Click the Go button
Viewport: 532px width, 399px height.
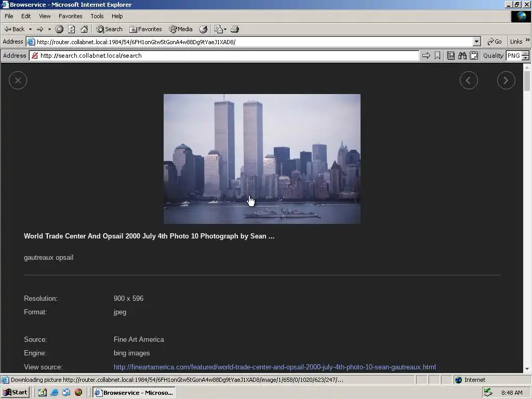(x=495, y=42)
